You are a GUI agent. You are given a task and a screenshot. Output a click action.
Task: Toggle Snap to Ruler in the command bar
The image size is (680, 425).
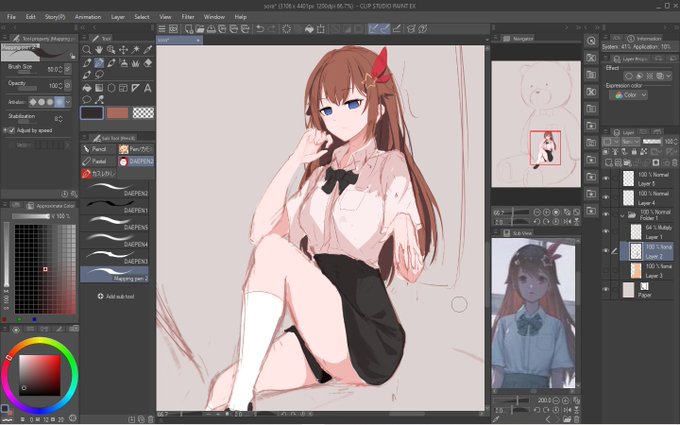tap(373, 29)
